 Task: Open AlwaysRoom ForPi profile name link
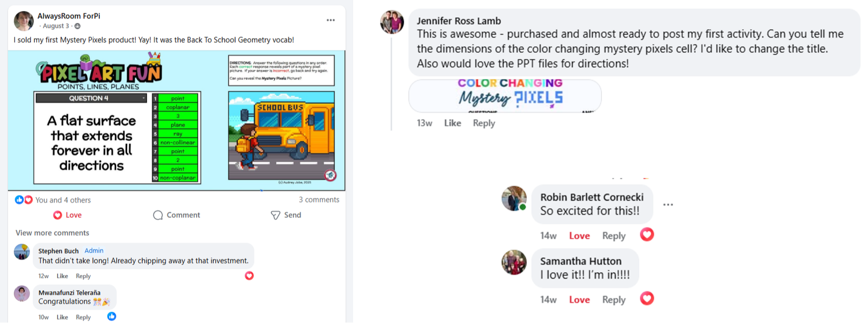click(69, 16)
